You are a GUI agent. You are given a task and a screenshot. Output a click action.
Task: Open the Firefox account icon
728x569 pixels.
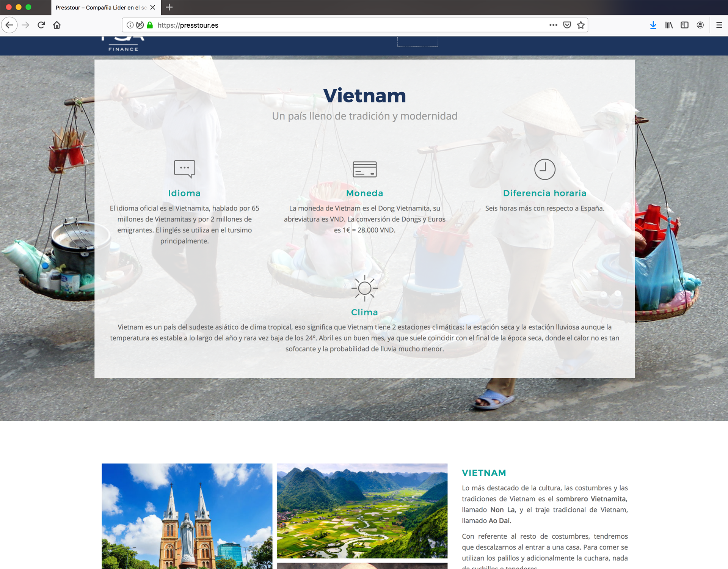[x=700, y=25]
